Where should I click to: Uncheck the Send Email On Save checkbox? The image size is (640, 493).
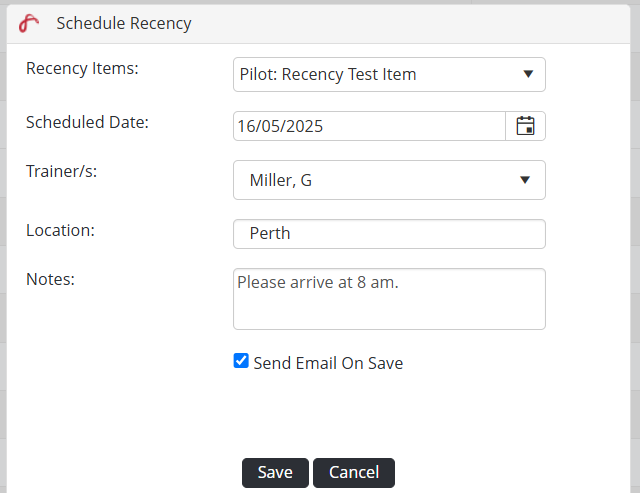241,361
